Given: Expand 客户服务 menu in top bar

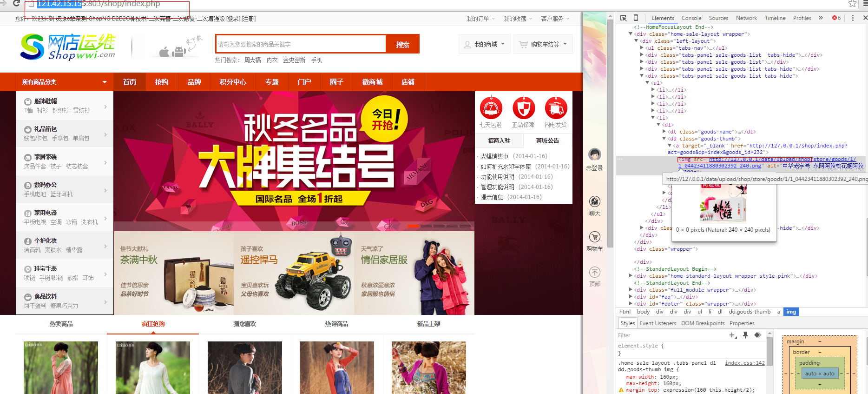Looking at the screenshot, I should [555, 19].
